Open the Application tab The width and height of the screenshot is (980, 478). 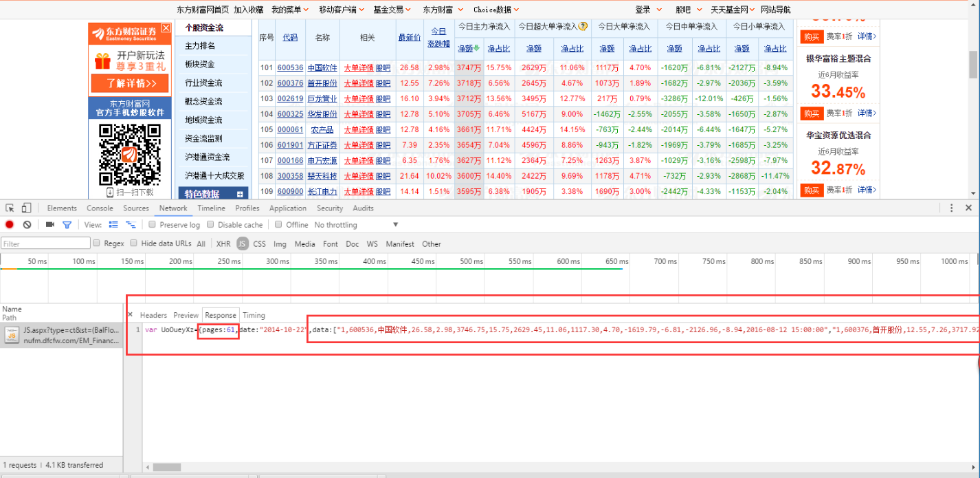tap(288, 208)
